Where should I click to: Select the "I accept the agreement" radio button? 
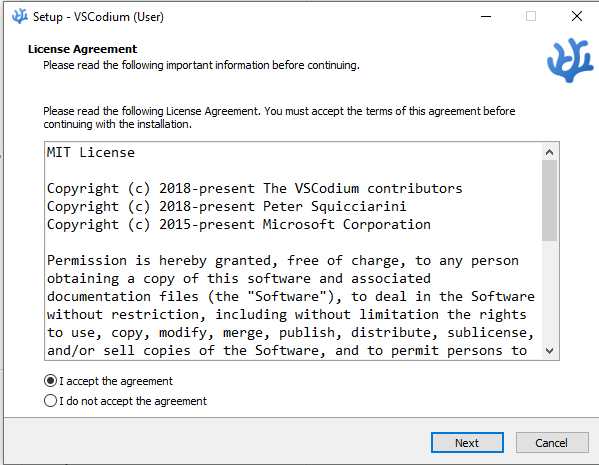50,381
